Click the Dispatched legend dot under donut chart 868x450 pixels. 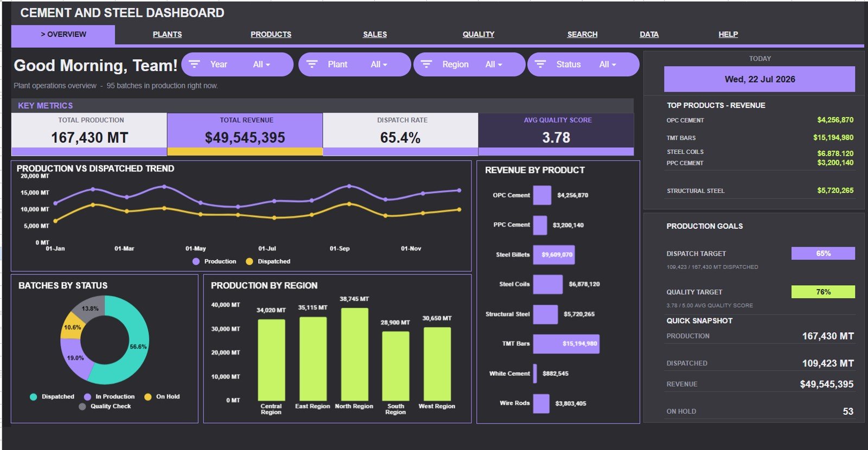pyautogui.click(x=33, y=397)
